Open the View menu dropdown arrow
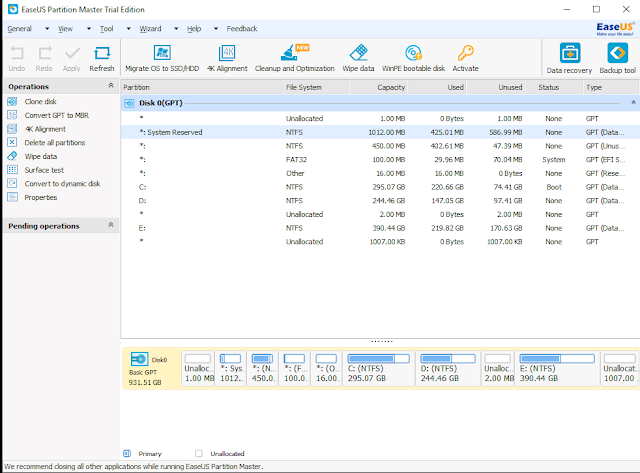640x473 pixels. click(x=89, y=29)
